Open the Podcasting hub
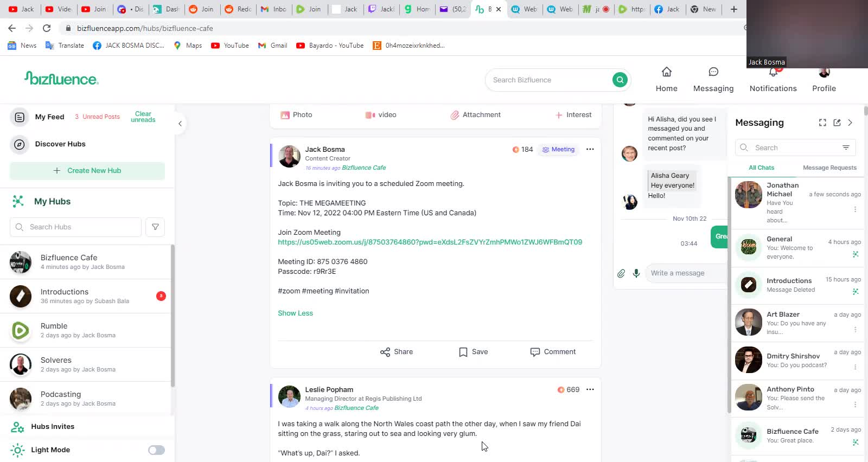 point(86,399)
